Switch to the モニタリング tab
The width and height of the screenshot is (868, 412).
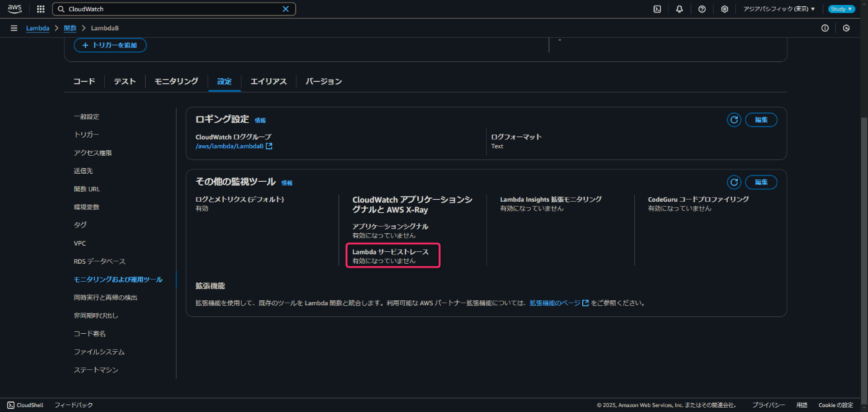[176, 81]
